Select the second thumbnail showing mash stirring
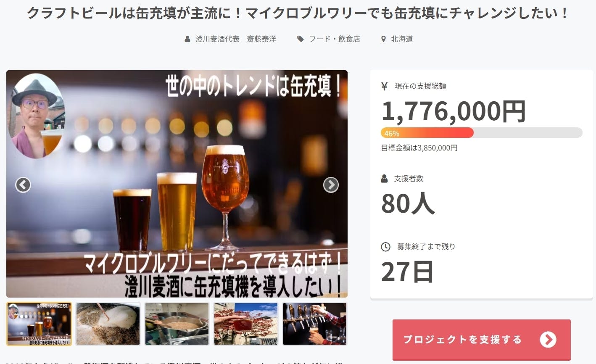 [108, 324]
